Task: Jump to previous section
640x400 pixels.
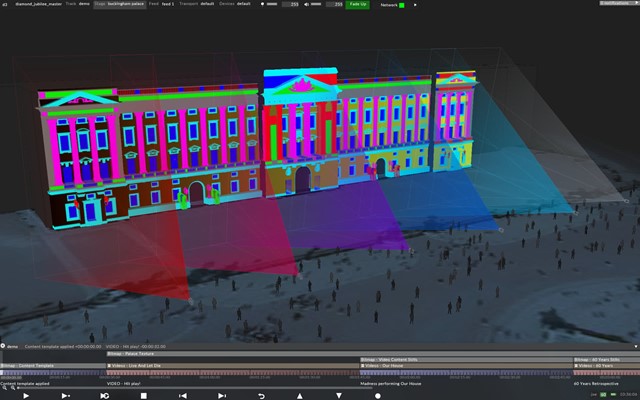Action: [x=183, y=396]
